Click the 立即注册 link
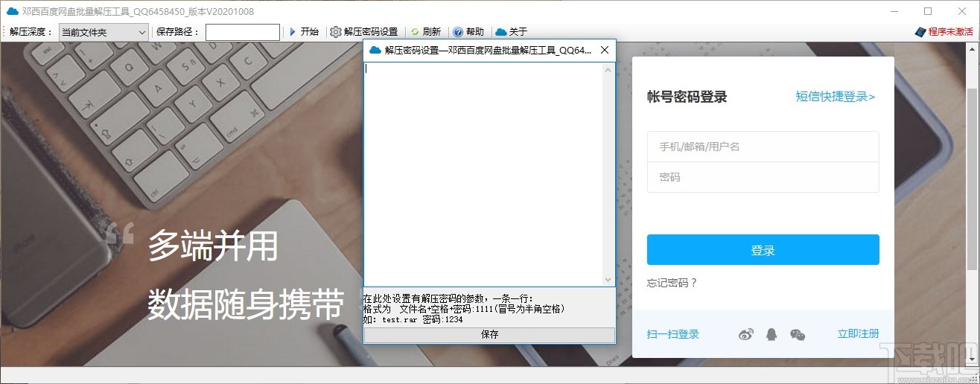980x384 pixels. click(x=858, y=333)
